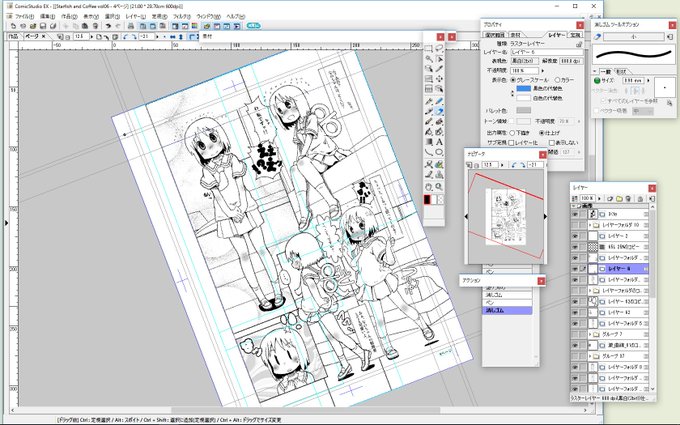
Task: Click the Redo icon in main toolbar
Action: 118,26
